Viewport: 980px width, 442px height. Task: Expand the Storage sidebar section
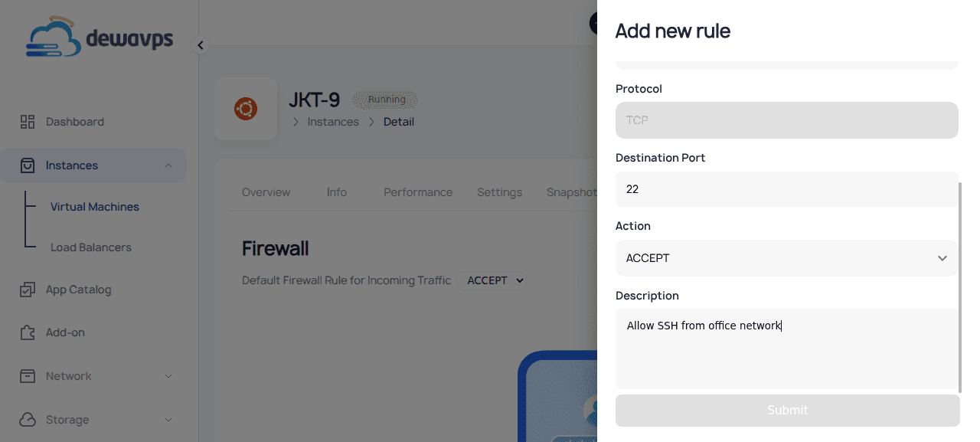tap(168, 420)
